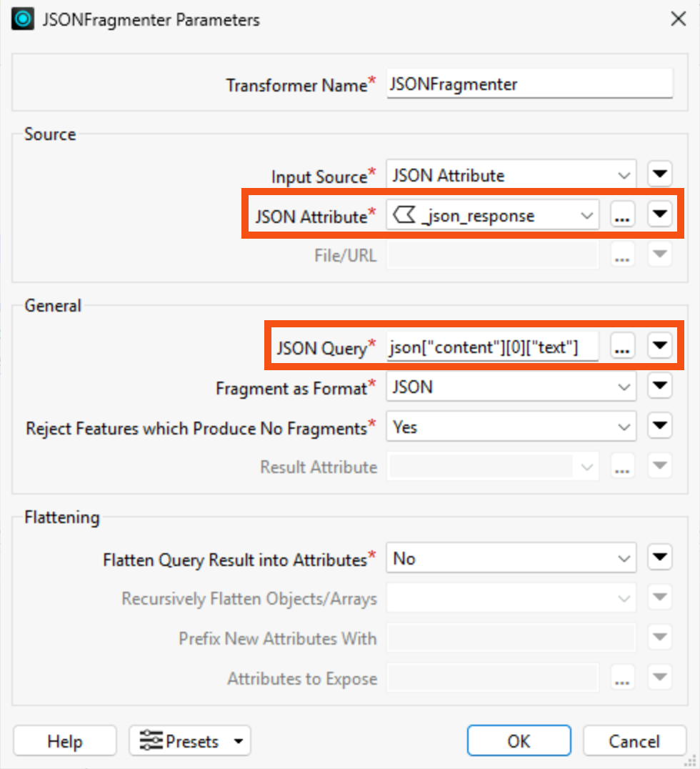Open arrow menu beside Flatten Query Result
This screenshot has width=700, height=769.
point(660,557)
